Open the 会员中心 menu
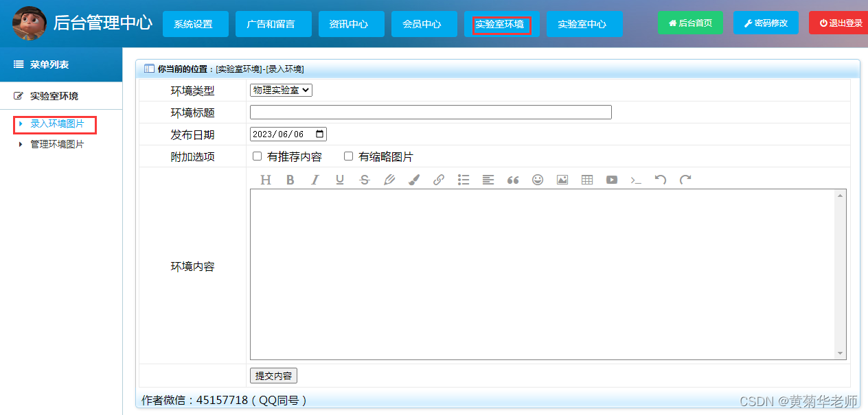Image resolution: width=868 pixels, height=415 pixels. pos(424,24)
